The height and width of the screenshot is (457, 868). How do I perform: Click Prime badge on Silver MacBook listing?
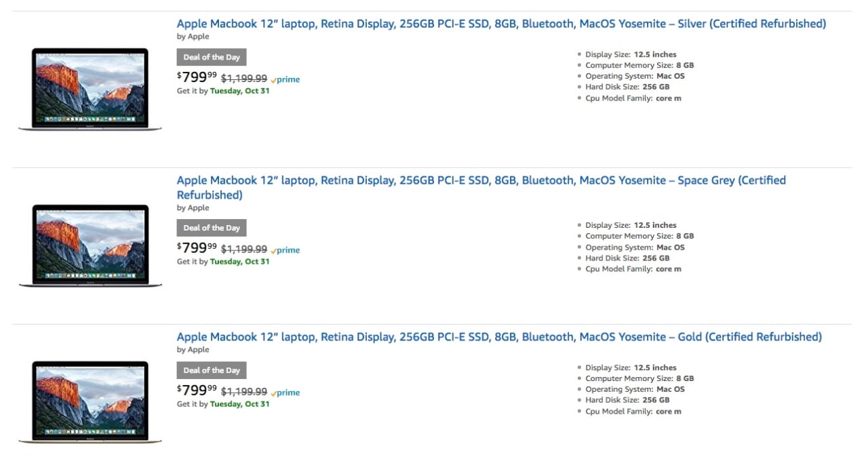(x=285, y=79)
